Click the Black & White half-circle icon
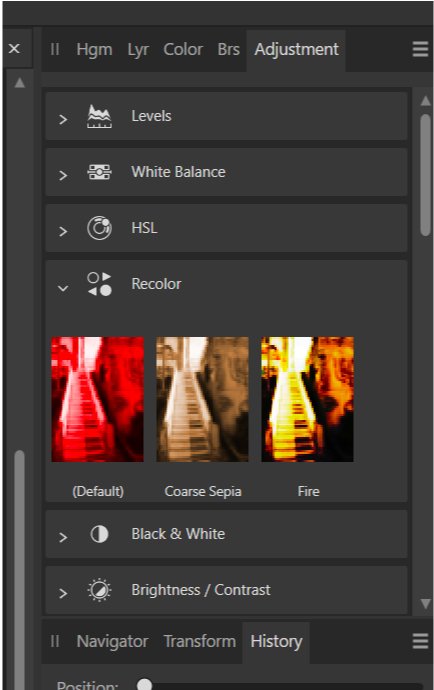Image resolution: width=434 pixels, height=690 pixels. pos(99,534)
